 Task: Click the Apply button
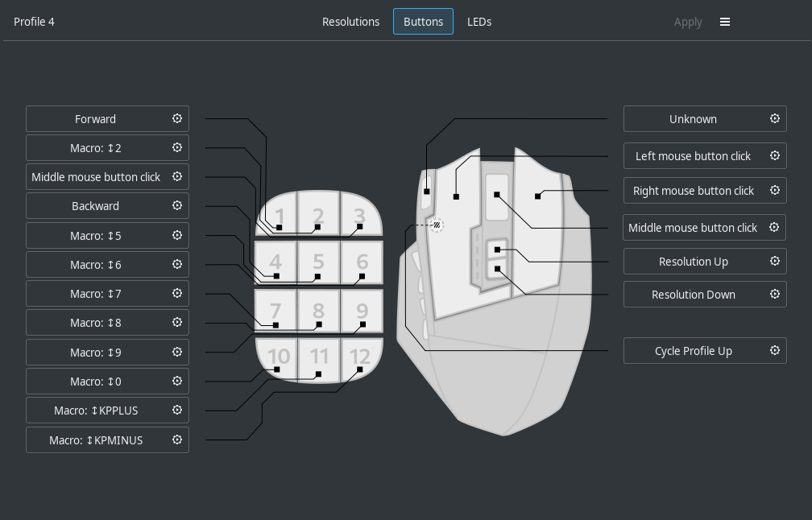click(x=688, y=22)
